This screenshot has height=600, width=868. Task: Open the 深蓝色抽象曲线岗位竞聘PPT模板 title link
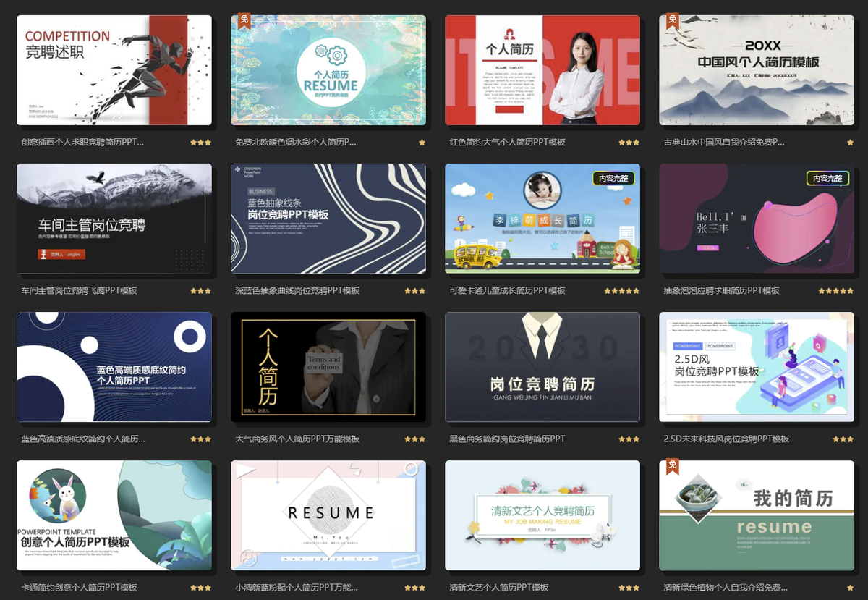pos(298,291)
